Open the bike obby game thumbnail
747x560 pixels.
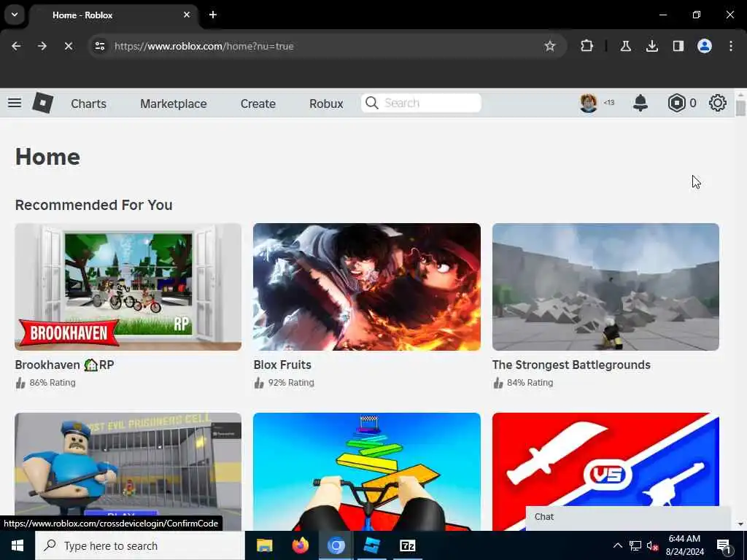(x=367, y=472)
